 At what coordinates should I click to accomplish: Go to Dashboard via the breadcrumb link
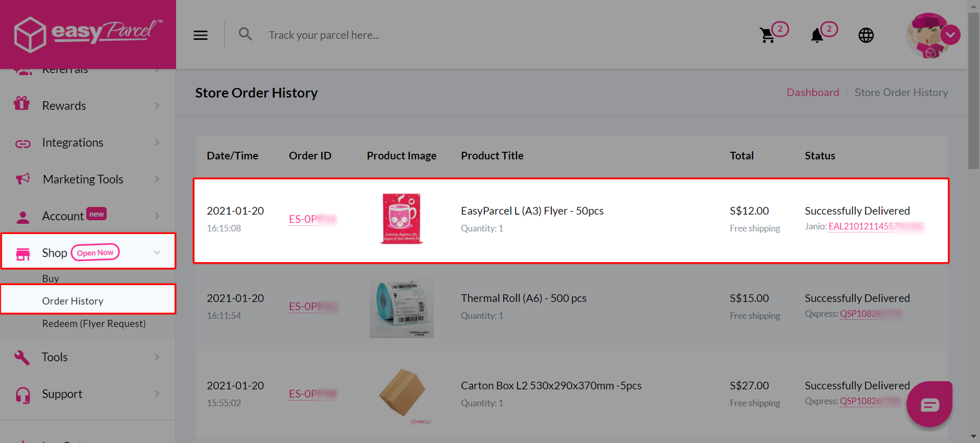[x=813, y=92]
